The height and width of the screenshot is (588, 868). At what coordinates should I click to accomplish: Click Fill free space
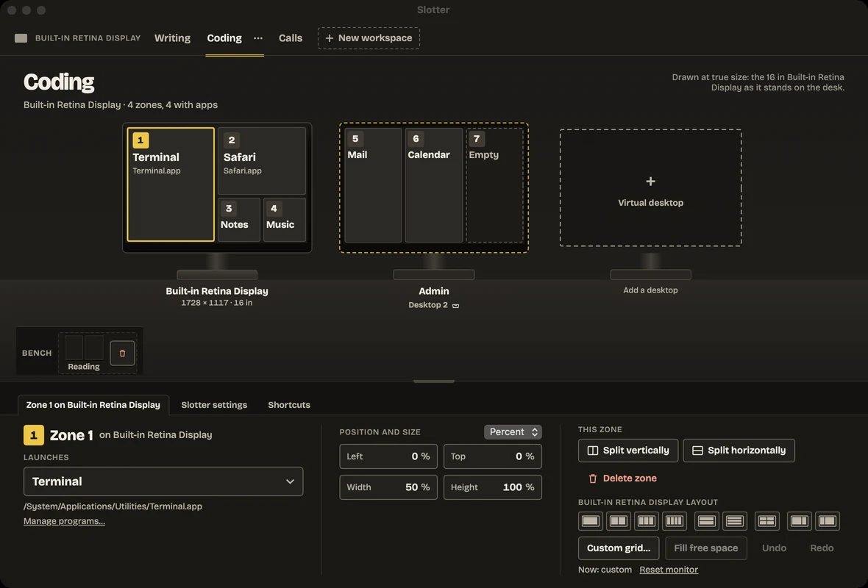(x=706, y=548)
